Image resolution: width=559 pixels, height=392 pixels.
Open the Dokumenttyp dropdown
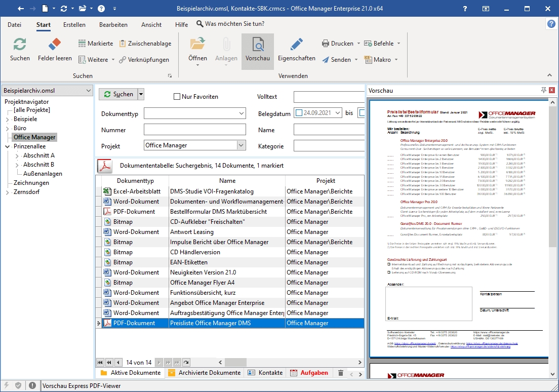point(241,114)
